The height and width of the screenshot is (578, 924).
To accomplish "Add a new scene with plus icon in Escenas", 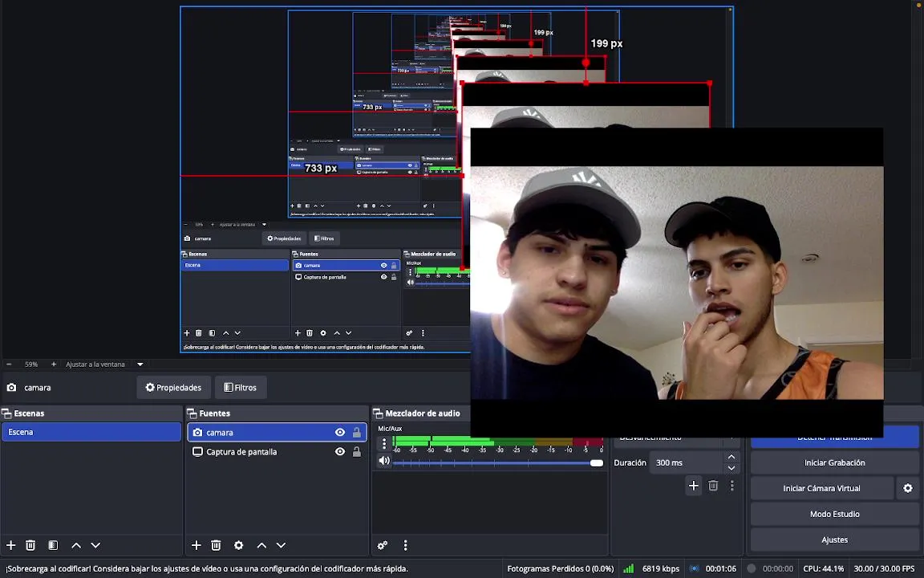I will [10, 545].
